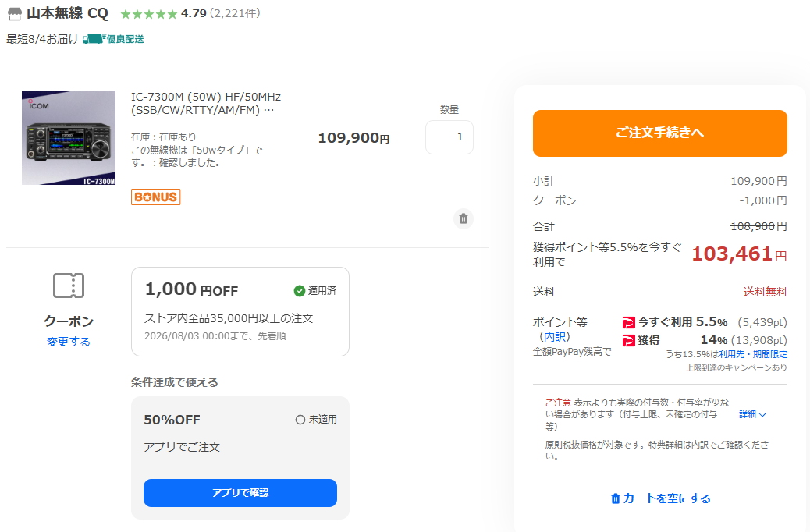
Task: Click the 最短8/4お届け delivery text
Action: point(43,39)
